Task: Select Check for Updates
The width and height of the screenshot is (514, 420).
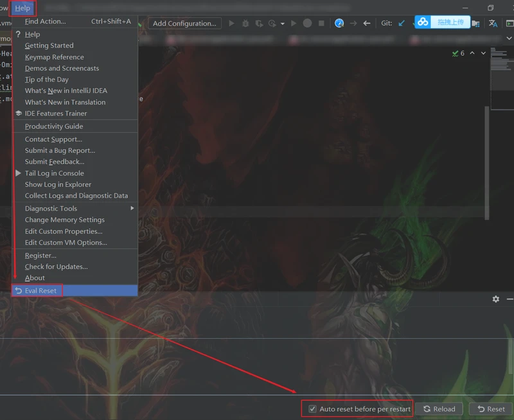Action: point(75,267)
